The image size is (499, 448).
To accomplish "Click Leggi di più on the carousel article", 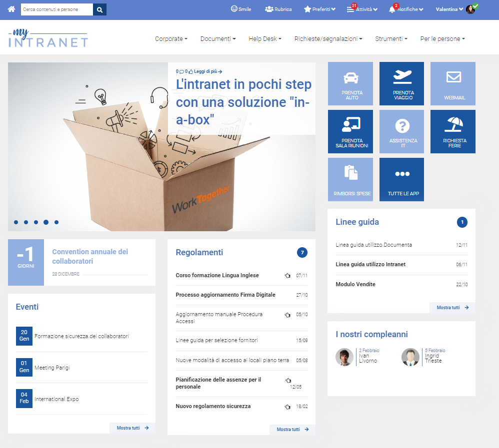I will (x=206, y=71).
